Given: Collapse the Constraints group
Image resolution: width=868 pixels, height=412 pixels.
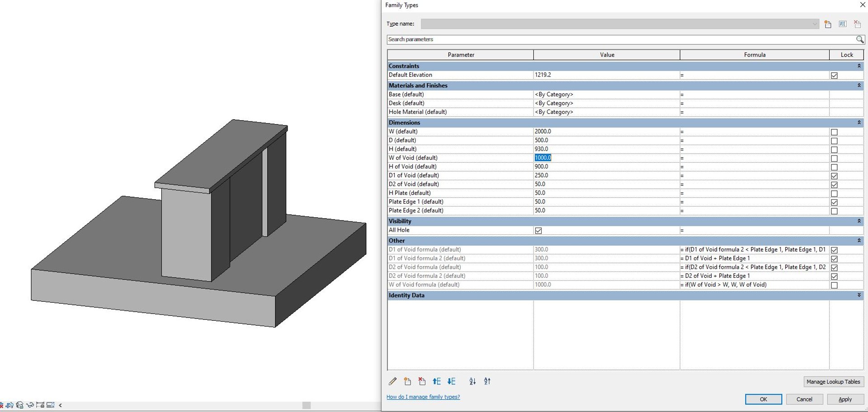Looking at the screenshot, I should tap(859, 66).
